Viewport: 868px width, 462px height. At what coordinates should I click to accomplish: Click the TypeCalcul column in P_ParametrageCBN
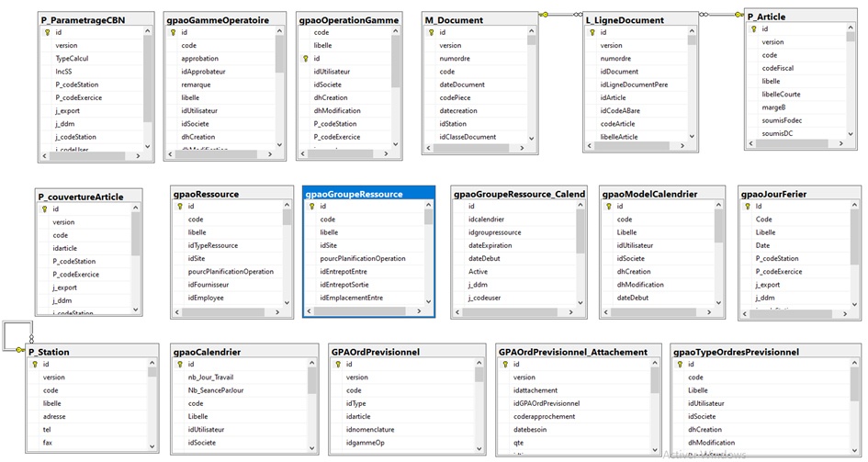tap(71, 58)
